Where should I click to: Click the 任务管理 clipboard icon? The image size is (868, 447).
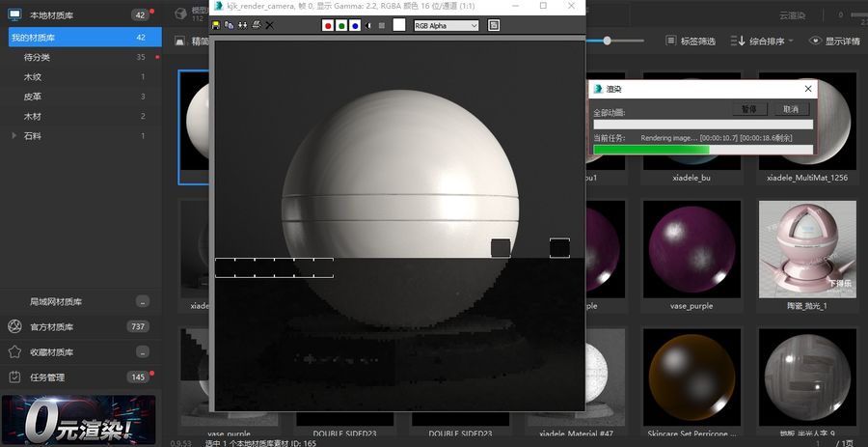tap(14, 377)
